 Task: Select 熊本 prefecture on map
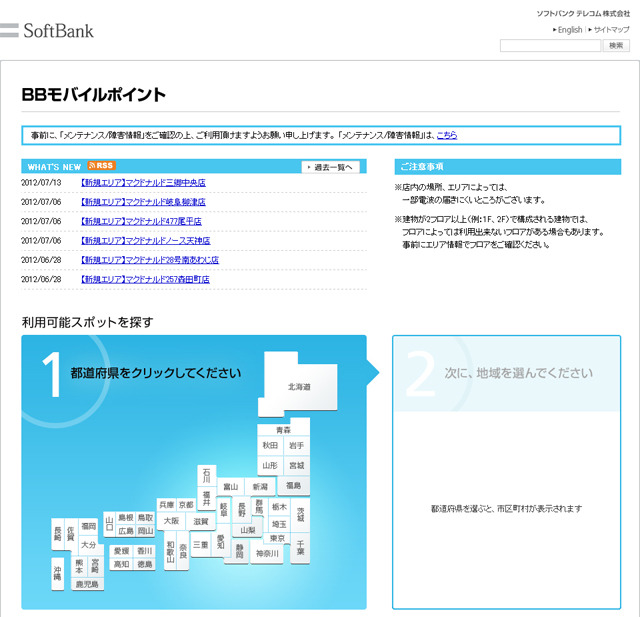[x=79, y=566]
